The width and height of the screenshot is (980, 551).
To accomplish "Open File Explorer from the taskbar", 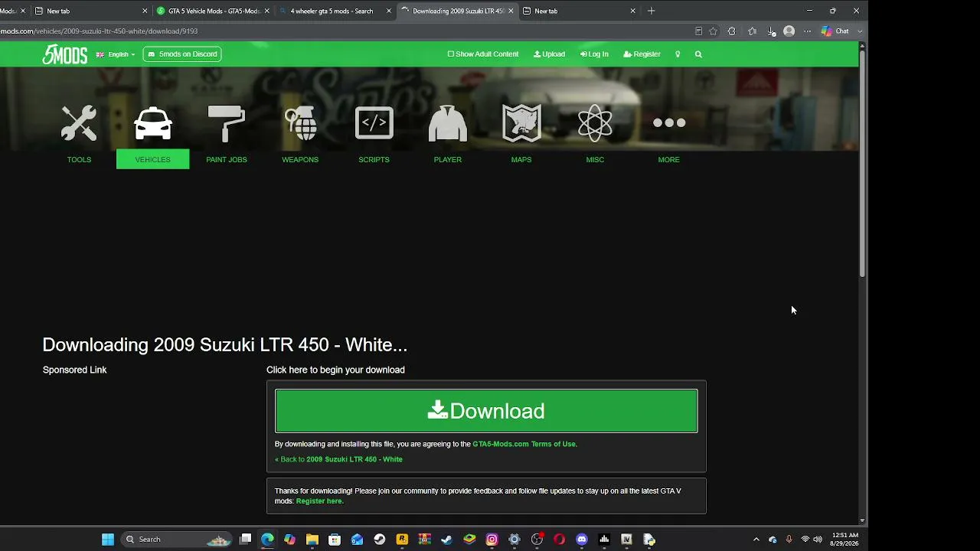I will click(312, 540).
